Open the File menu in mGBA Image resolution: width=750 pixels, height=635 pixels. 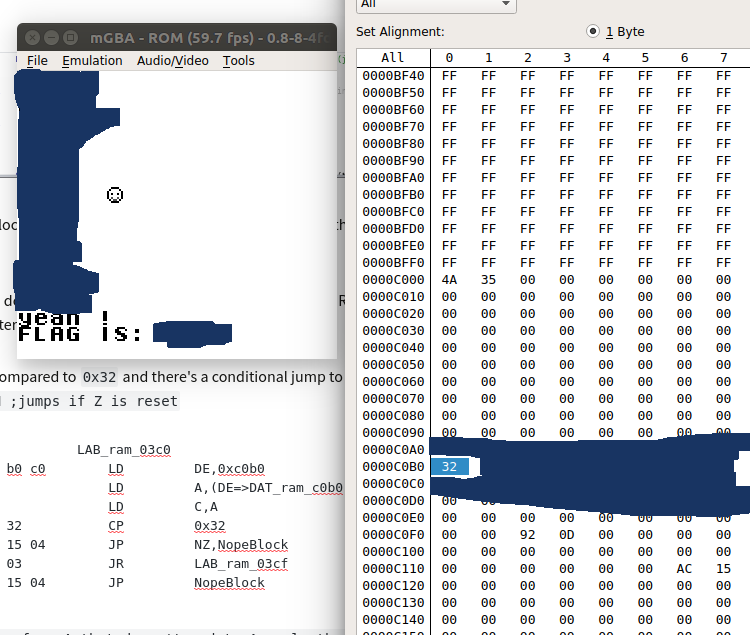tap(37, 61)
